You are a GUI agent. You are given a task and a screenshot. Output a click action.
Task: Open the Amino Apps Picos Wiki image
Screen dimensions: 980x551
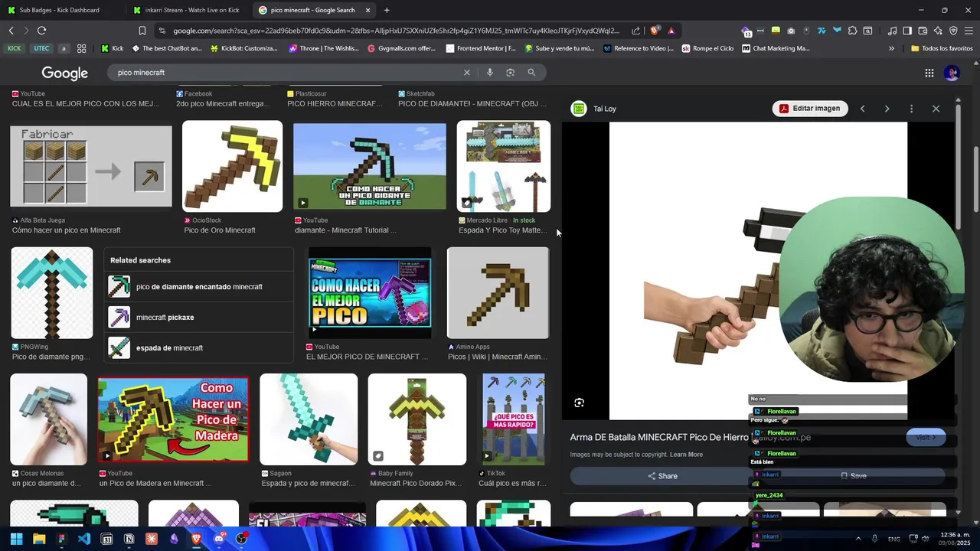tap(498, 292)
